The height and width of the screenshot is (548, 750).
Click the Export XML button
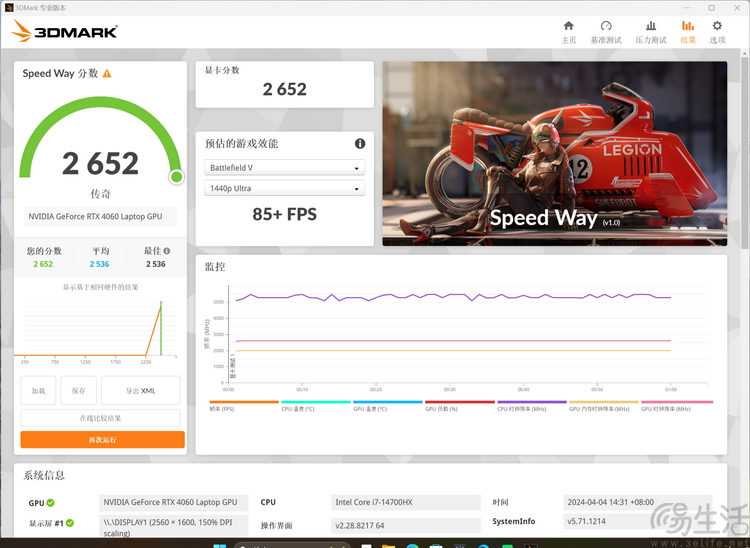[x=141, y=391]
